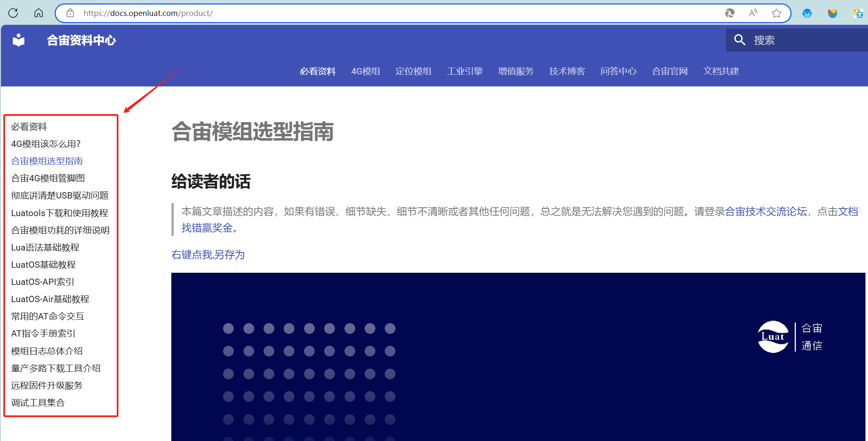Screen dimensions: 868x441
Task: Open the 文档共建 navigation tab
Action: pos(721,71)
